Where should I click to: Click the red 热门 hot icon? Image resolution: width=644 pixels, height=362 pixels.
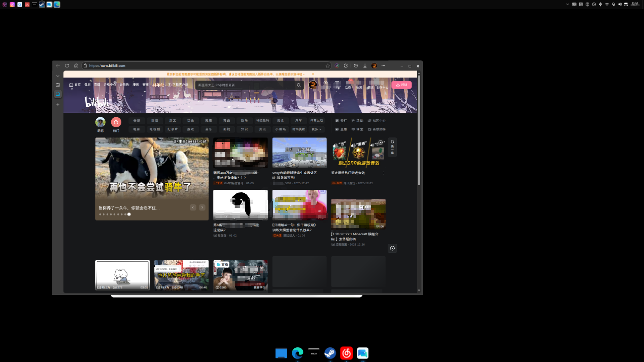click(116, 122)
